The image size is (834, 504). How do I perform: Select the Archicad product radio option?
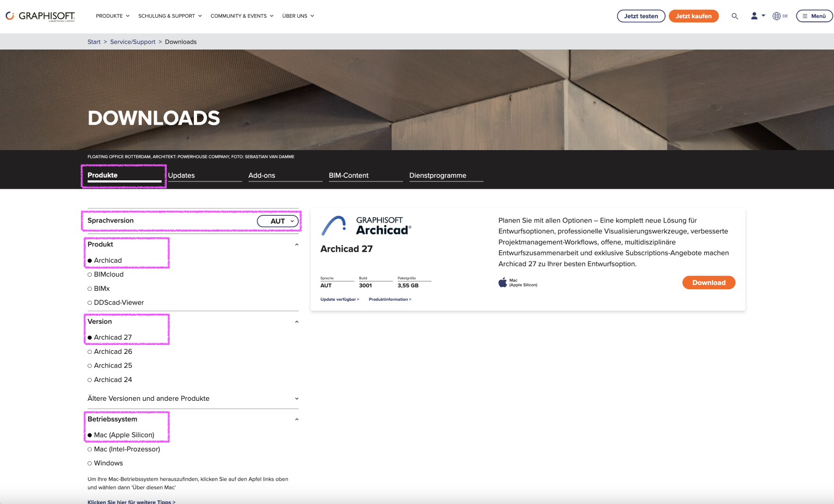click(x=105, y=261)
